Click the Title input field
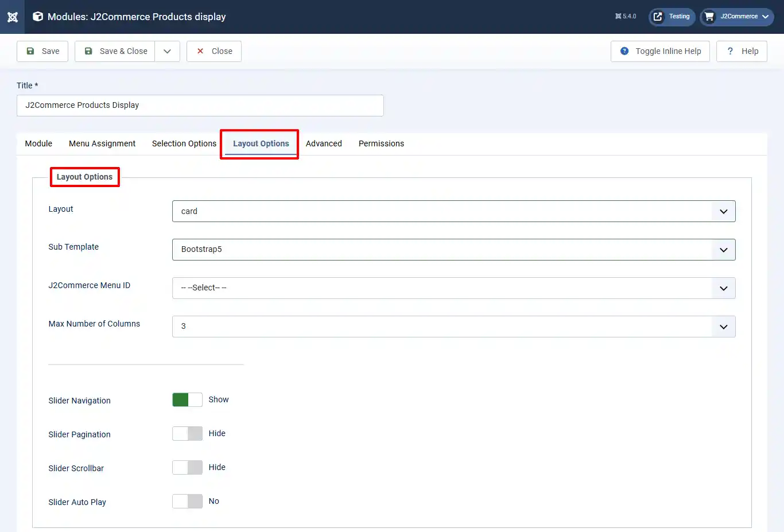 click(200, 106)
